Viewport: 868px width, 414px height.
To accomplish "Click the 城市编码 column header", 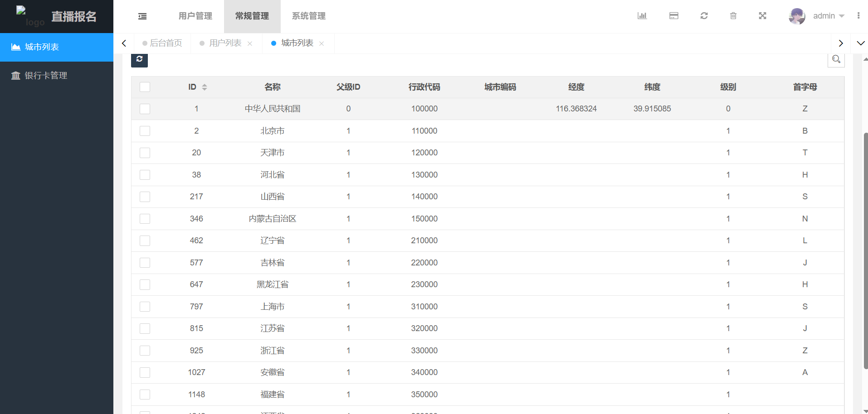I will pyautogui.click(x=500, y=87).
